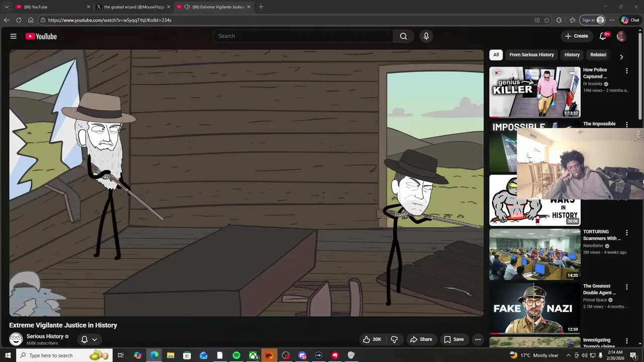View site information lock icon
The image size is (644, 362).
pos(43,20)
